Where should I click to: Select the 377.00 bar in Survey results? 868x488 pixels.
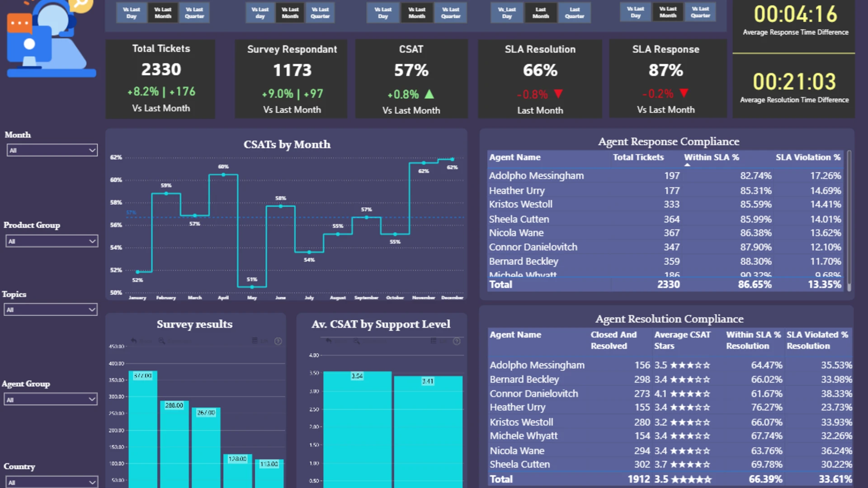click(x=143, y=429)
